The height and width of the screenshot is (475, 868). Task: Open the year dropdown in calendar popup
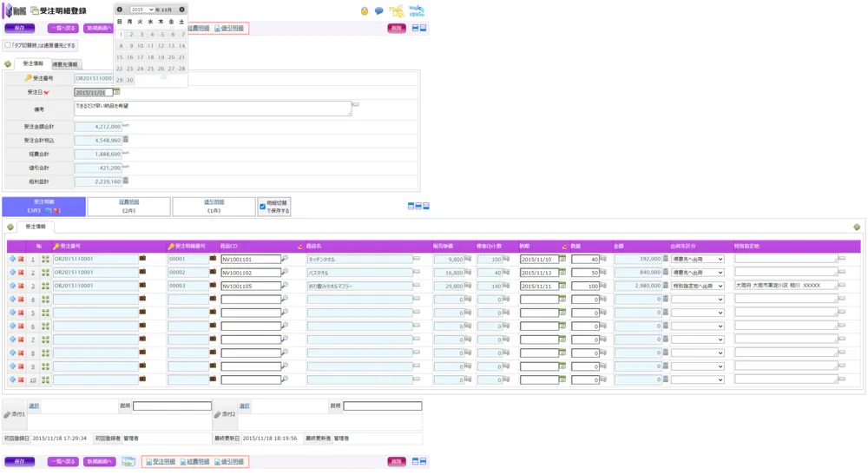(x=142, y=10)
